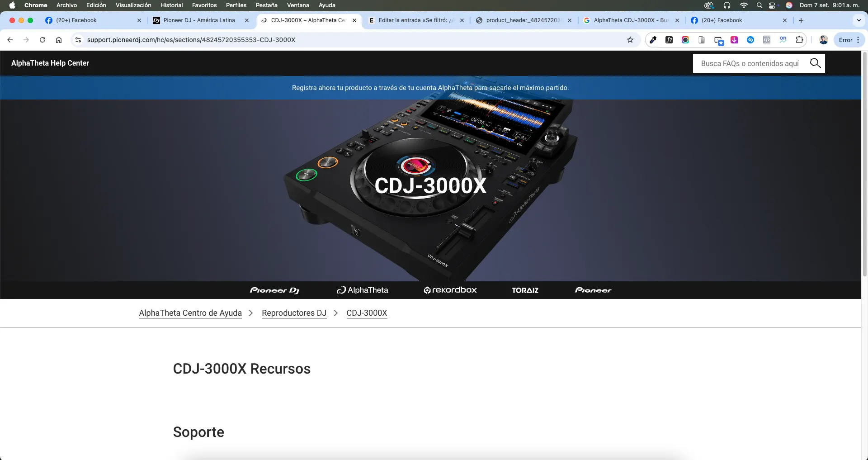Expand the tab search dropdown arrow
The width and height of the screenshot is (868, 460).
(859, 20)
